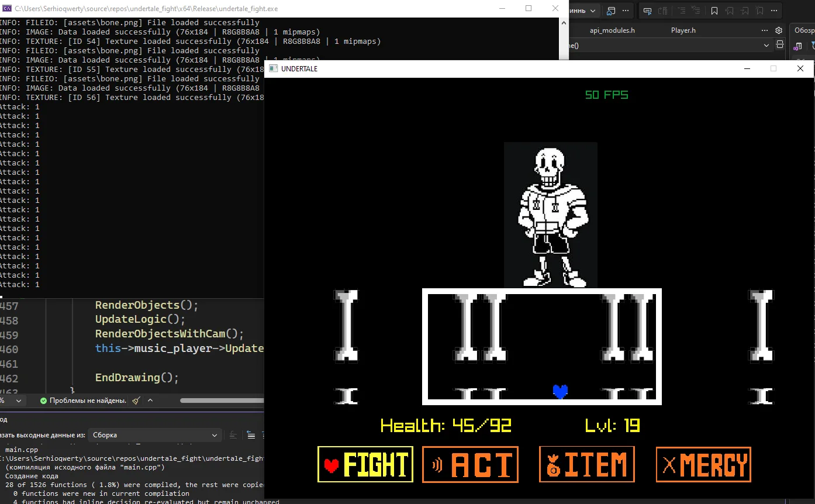
Task: Switch to the Player.h tab
Action: [683, 30]
